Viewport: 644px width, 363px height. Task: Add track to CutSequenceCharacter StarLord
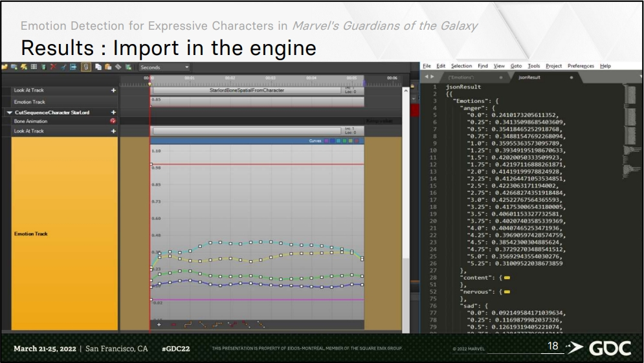113,112
